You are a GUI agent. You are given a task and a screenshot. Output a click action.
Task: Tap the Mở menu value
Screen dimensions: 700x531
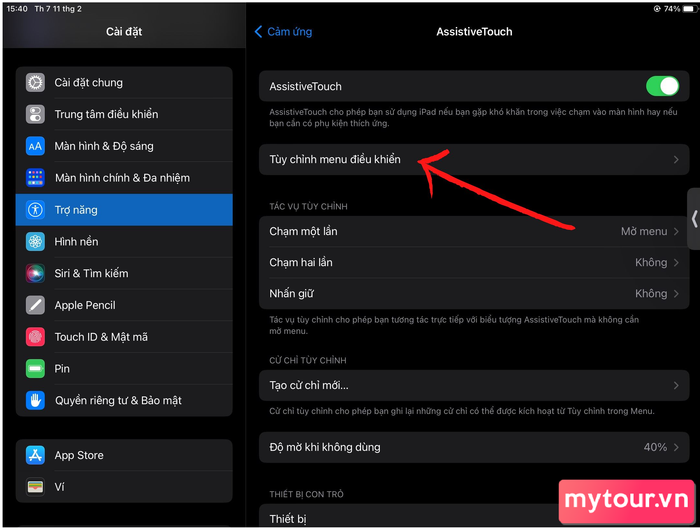click(644, 231)
